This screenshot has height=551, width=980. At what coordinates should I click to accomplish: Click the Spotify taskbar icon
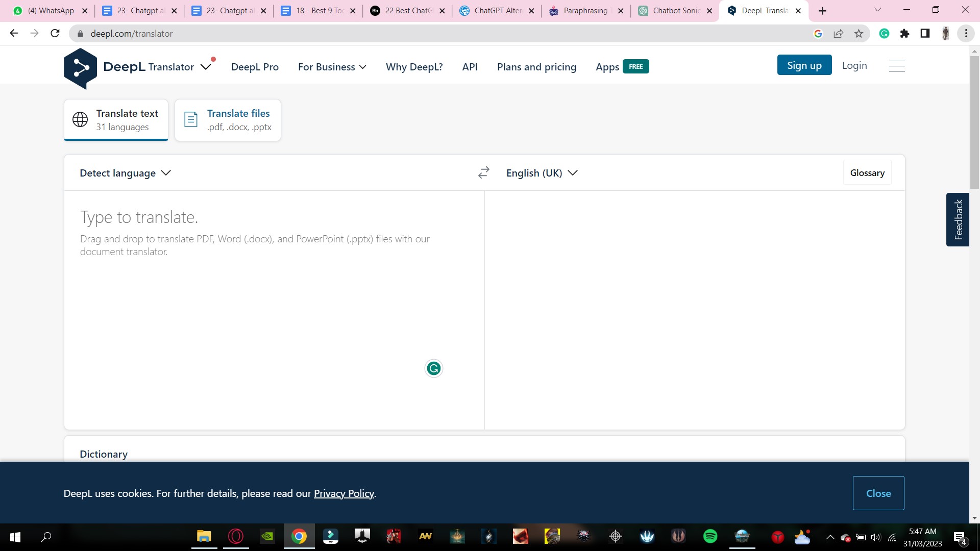[710, 536]
